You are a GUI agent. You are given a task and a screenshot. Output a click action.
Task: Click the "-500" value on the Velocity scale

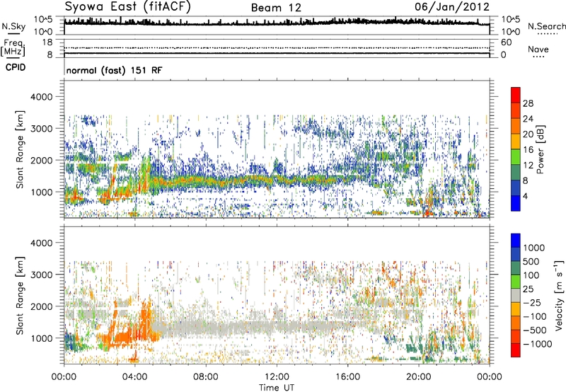point(534,330)
